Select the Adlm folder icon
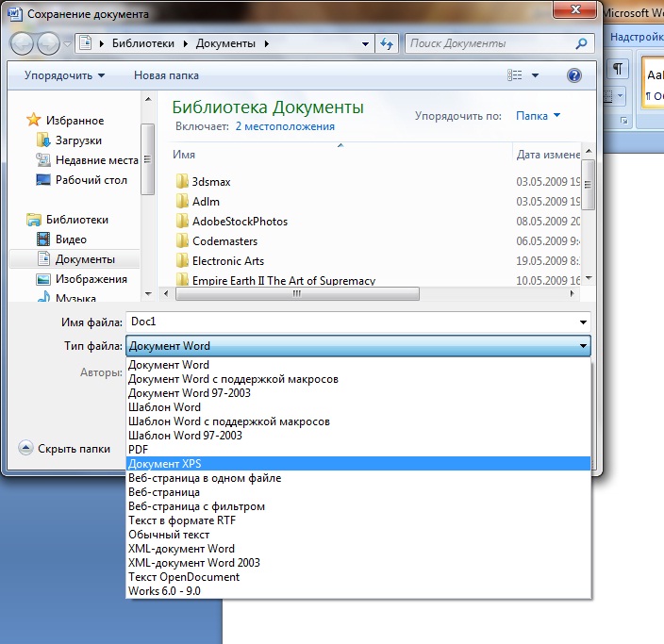This screenshot has height=644, width=664. (x=182, y=201)
